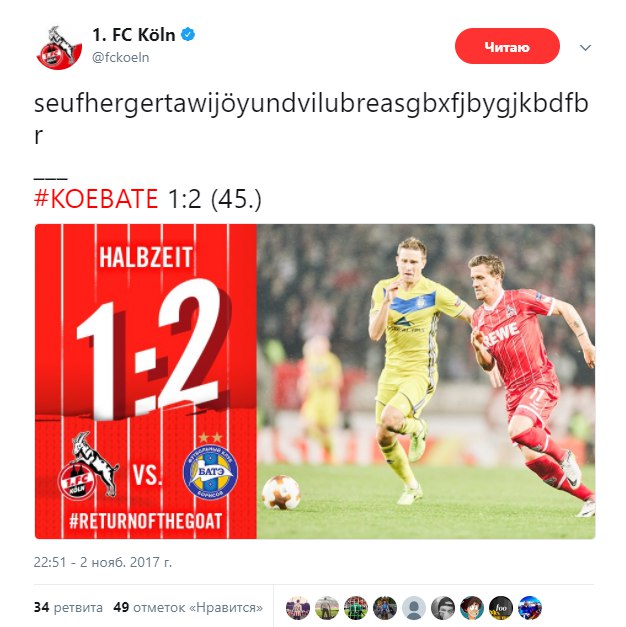Open liker avatar of man on pitch
This screenshot has width=626, height=627.
point(327,608)
